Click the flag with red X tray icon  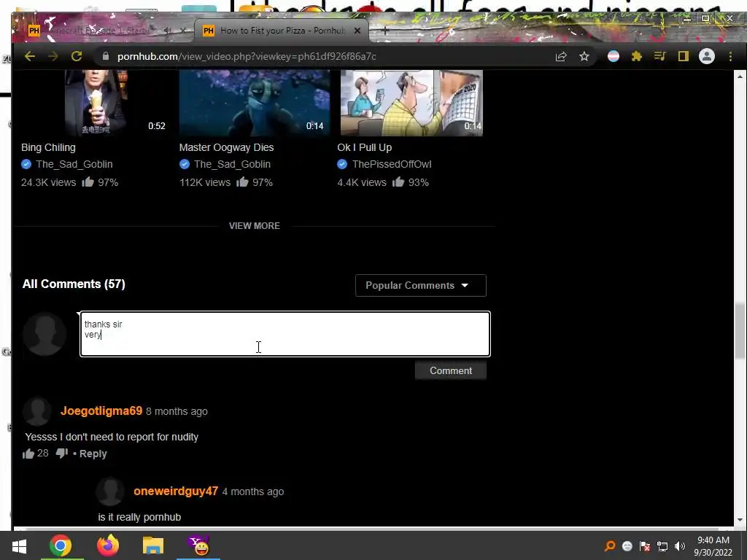(645, 546)
